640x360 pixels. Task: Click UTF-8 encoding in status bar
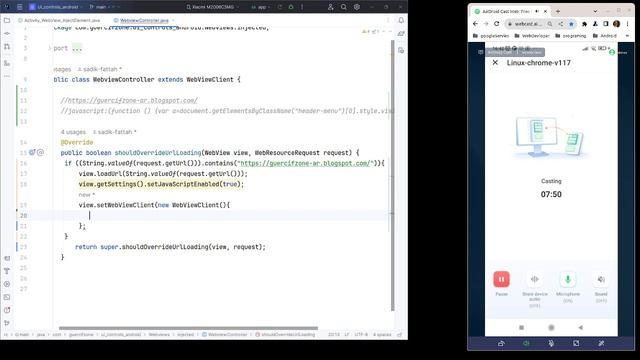[x=361, y=335]
